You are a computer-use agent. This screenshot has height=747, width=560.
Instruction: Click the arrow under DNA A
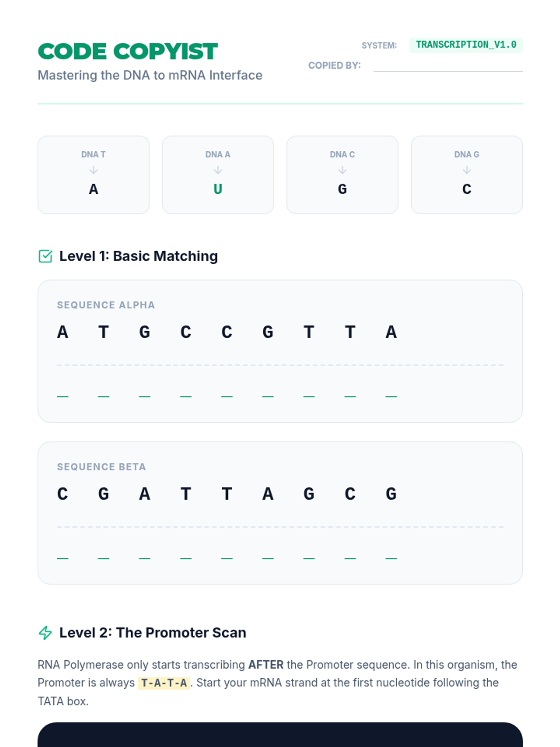(218, 170)
